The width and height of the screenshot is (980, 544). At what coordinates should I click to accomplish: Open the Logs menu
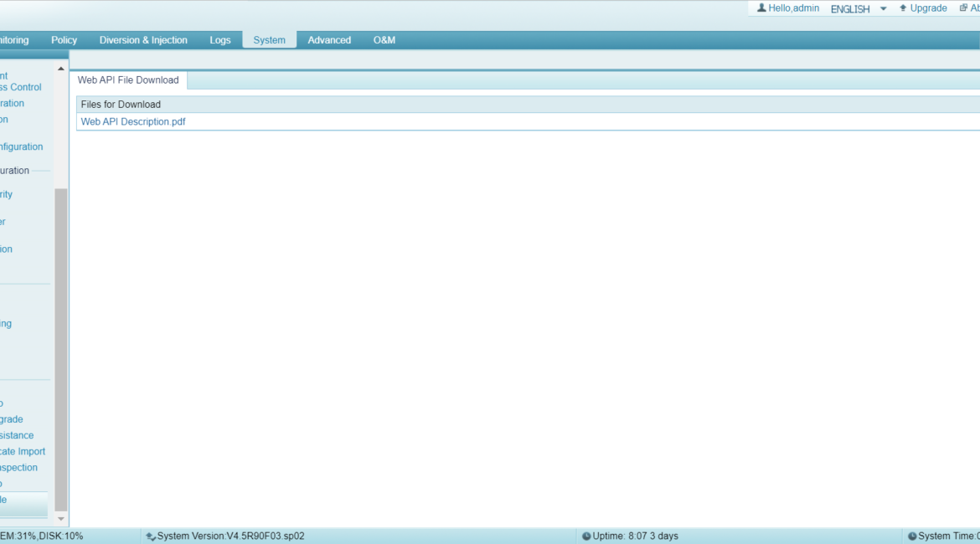tap(219, 39)
